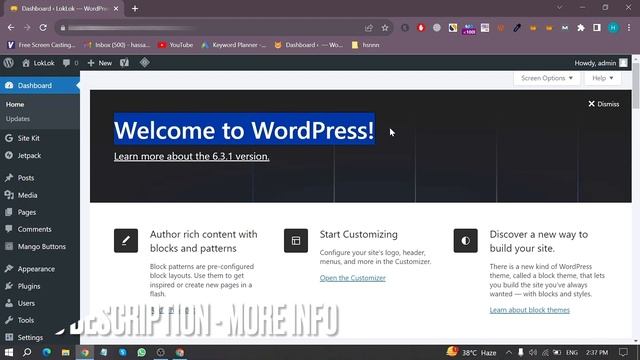The height and width of the screenshot is (360, 640).
Task: Go back in browser history
Action: [x=11, y=28]
